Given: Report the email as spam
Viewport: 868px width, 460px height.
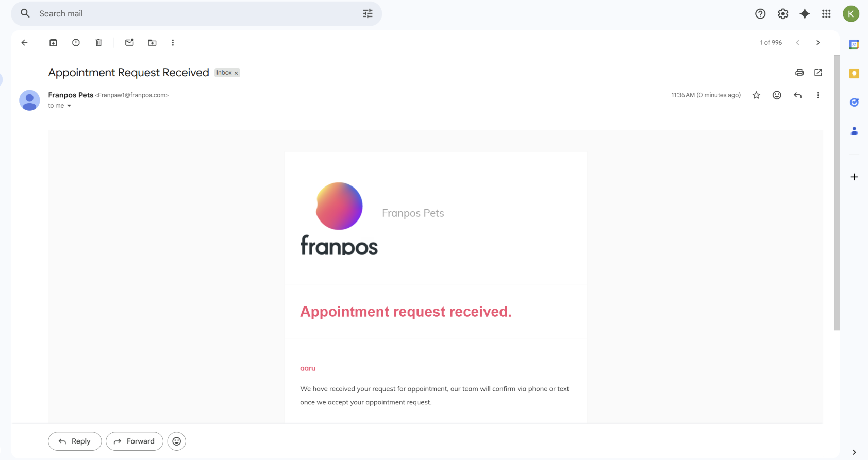Looking at the screenshot, I should 76,43.
